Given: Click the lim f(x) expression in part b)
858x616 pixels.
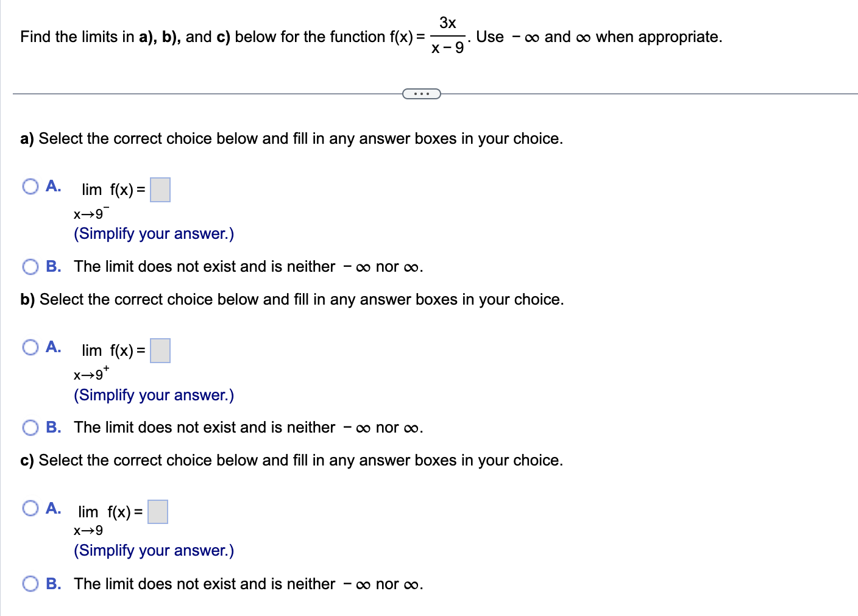Looking at the screenshot, I should click(x=113, y=350).
